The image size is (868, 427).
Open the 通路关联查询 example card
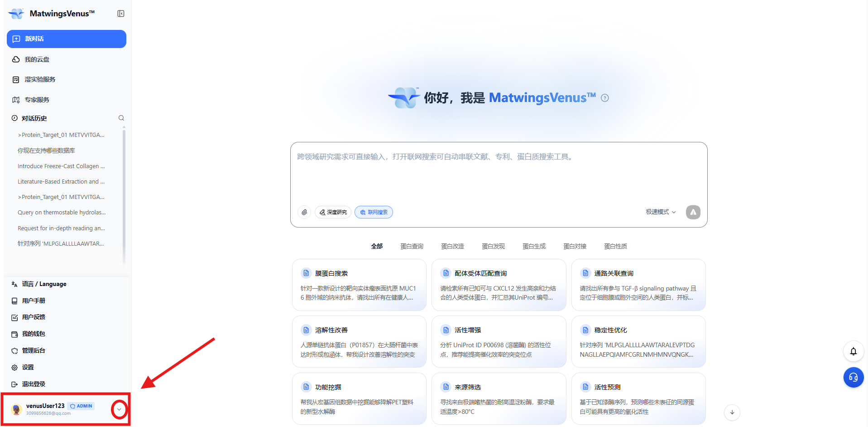638,285
